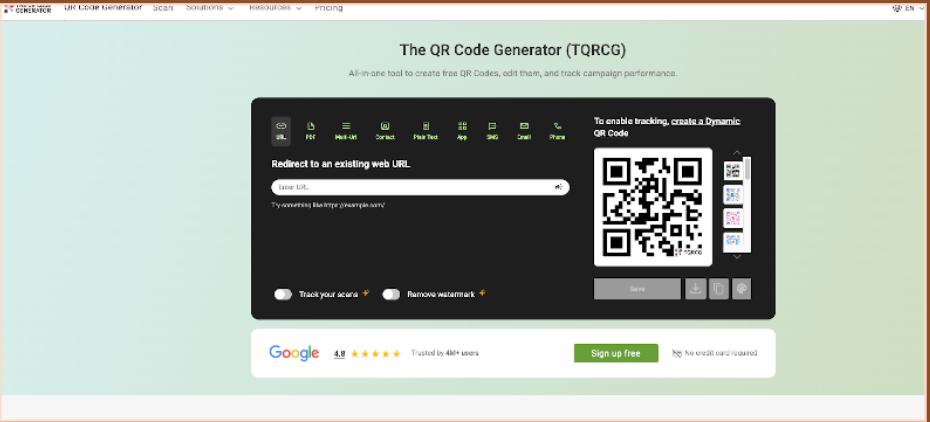Click the Save button

(x=637, y=289)
